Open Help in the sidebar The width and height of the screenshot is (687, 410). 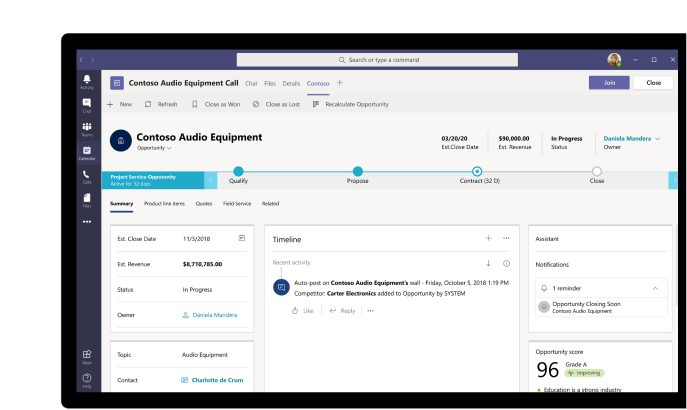[x=87, y=380]
